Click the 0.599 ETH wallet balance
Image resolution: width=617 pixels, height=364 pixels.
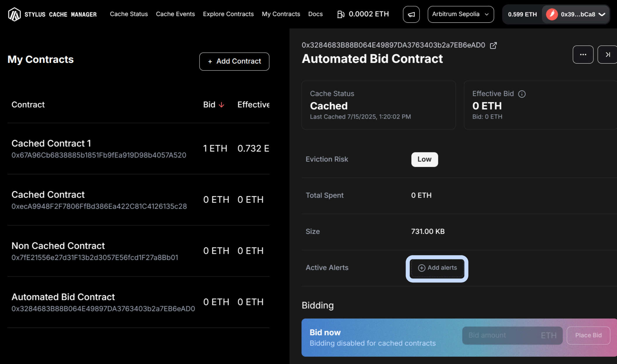pos(522,14)
